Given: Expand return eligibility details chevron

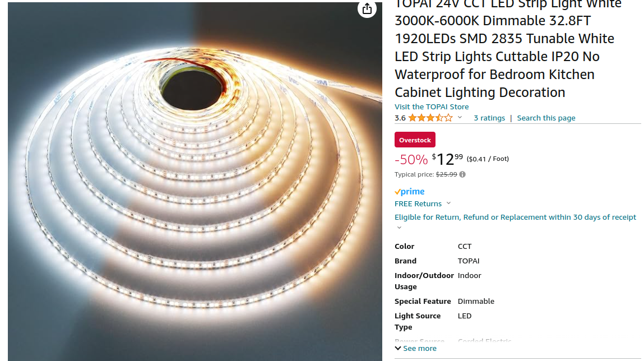Looking at the screenshot, I should [399, 228].
